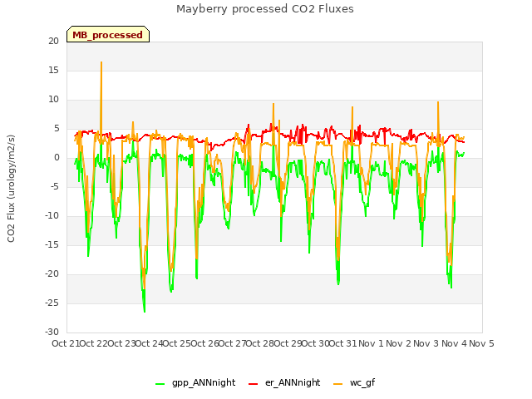The width and height of the screenshot is (532, 399).
Task: Click the orange wc_gf legend swatch
Action: pos(338,384)
